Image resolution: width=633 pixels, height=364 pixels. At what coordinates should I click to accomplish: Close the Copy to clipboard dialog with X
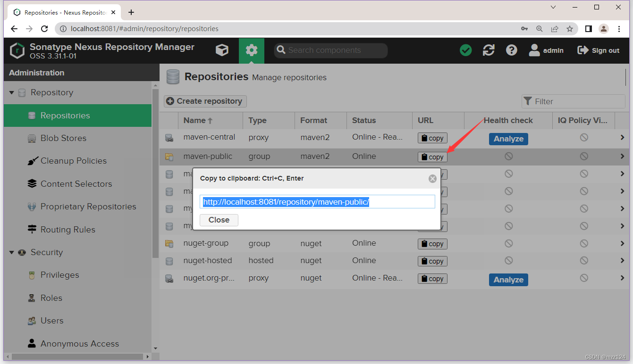point(432,179)
